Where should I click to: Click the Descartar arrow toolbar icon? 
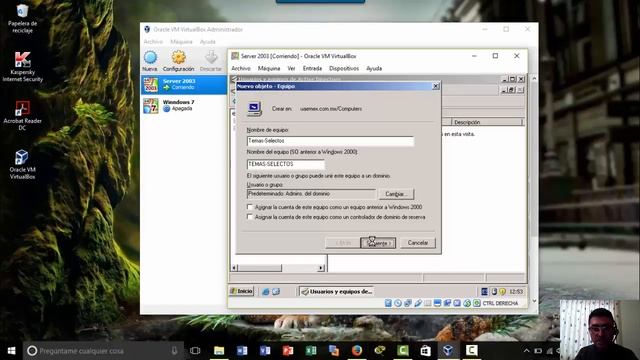coord(211,61)
